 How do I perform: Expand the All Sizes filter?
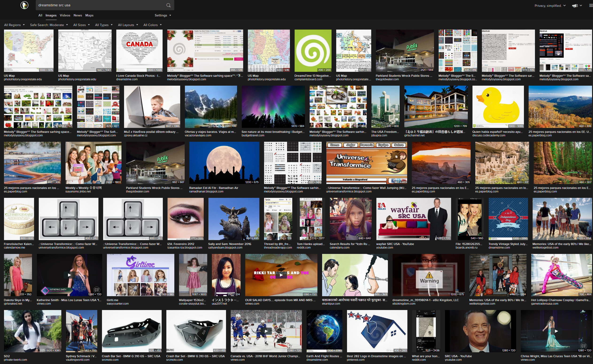pyautogui.click(x=82, y=25)
